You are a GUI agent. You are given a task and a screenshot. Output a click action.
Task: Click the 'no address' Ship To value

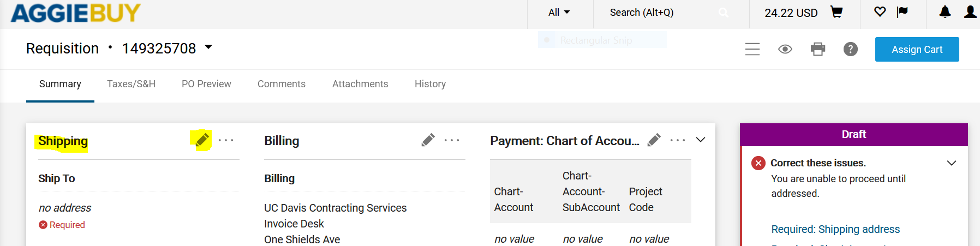tap(65, 208)
